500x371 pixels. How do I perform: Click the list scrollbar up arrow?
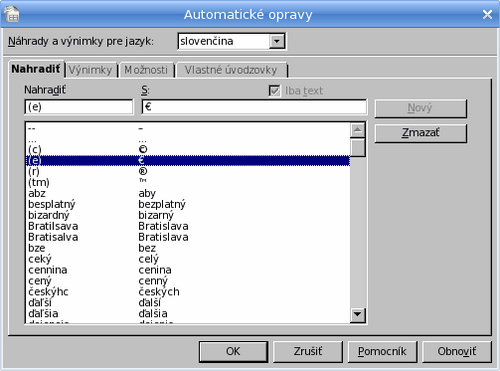click(x=358, y=130)
